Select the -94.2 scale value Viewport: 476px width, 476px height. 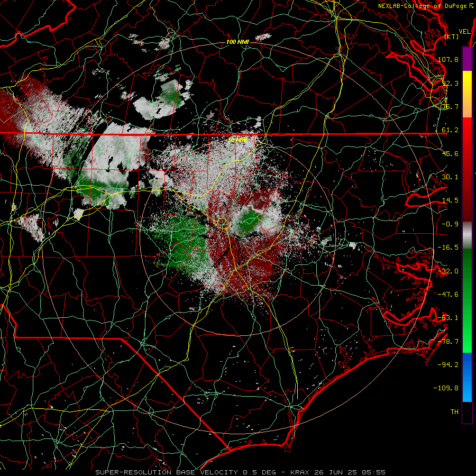448,364
